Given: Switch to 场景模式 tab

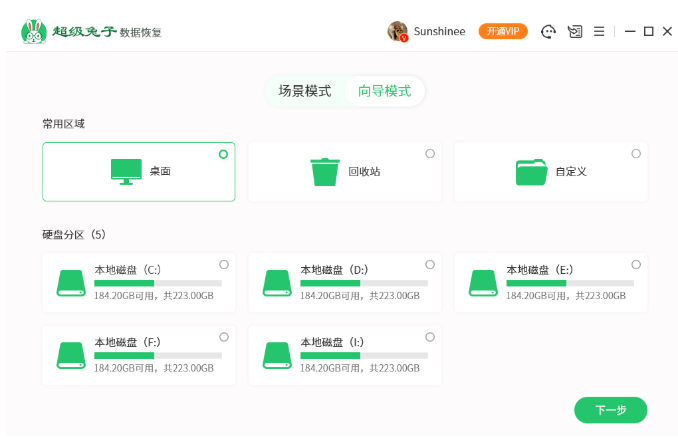Looking at the screenshot, I should [x=305, y=91].
